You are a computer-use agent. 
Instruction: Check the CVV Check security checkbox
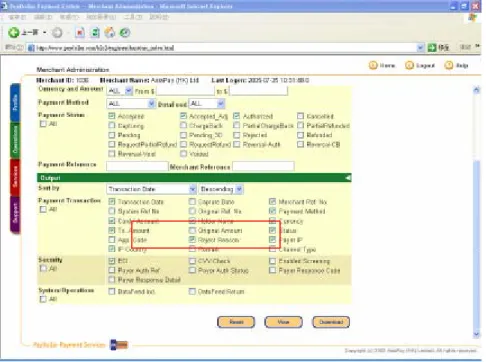(x=192, y=261)
